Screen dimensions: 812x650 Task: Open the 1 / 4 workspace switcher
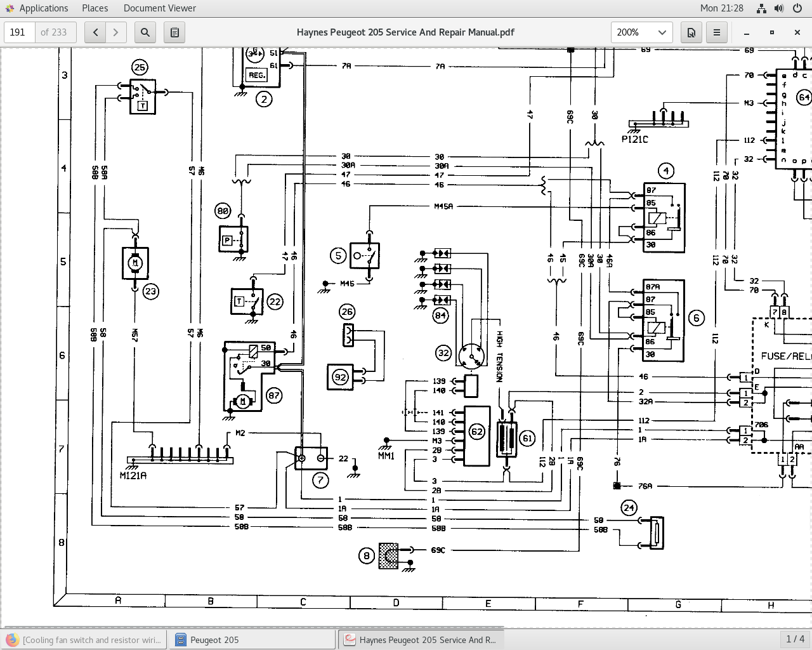[796, 639]
